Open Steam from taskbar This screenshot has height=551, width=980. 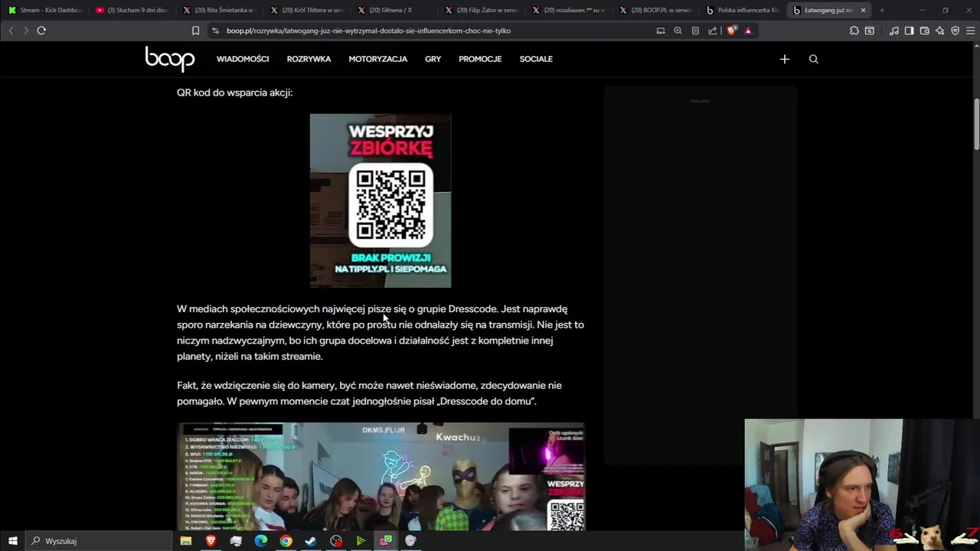(x=310, y=541)
